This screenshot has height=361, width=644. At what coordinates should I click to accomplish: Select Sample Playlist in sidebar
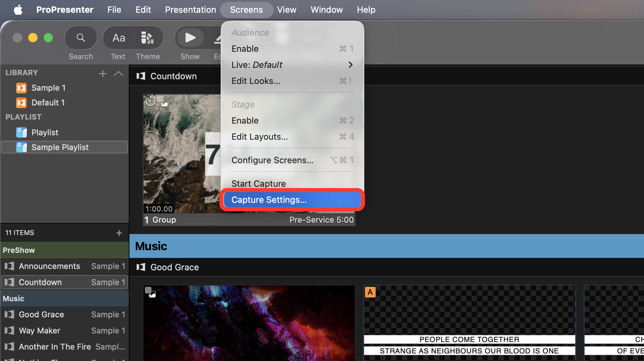(64, 147)
